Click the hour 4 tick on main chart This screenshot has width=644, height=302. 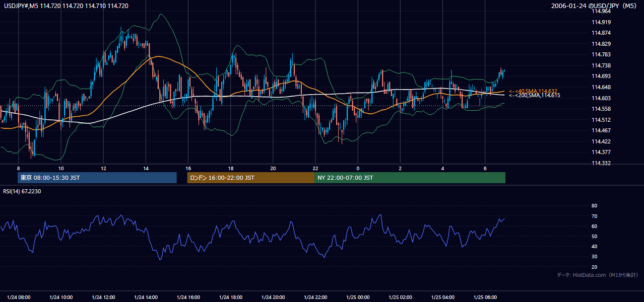pyautogui.click(x=442, y=168)
